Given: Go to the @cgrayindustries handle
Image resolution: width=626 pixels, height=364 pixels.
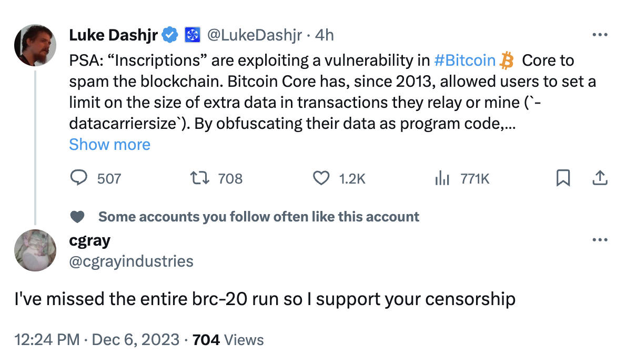Looking at the screenshot, I should [131, 261].
